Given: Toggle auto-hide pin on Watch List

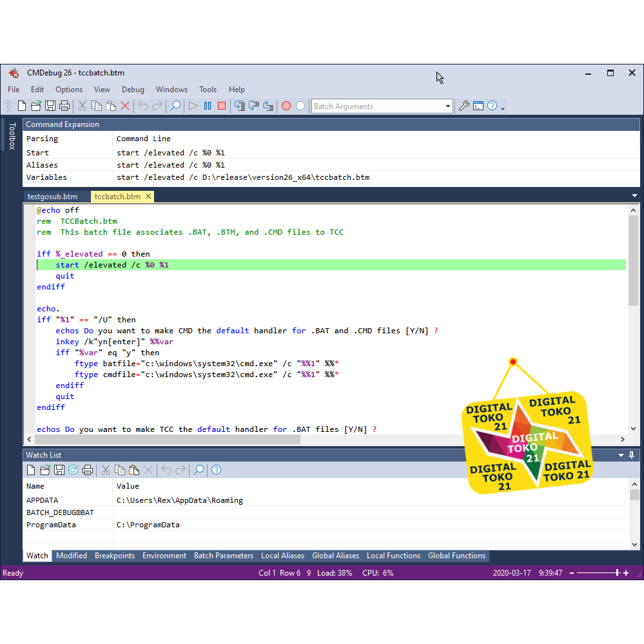Looking at the screenshot, I should tap(632, 455).
